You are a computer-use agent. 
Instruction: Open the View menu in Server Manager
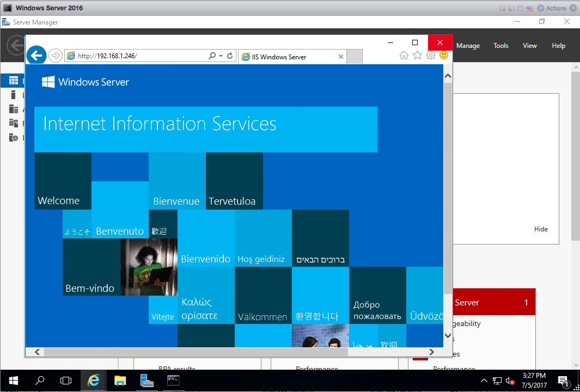click(530, 46)
